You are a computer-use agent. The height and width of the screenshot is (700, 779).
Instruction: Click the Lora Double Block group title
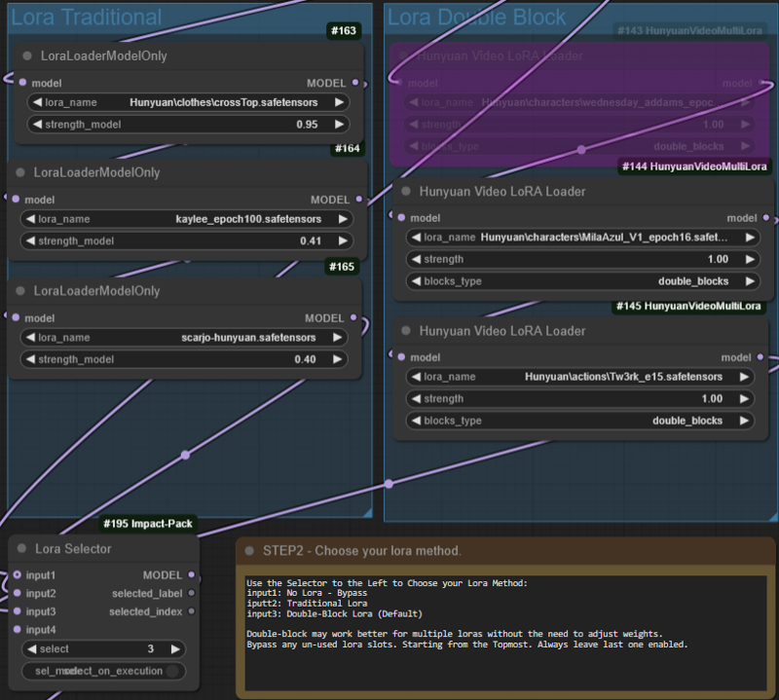coord(476,18)
